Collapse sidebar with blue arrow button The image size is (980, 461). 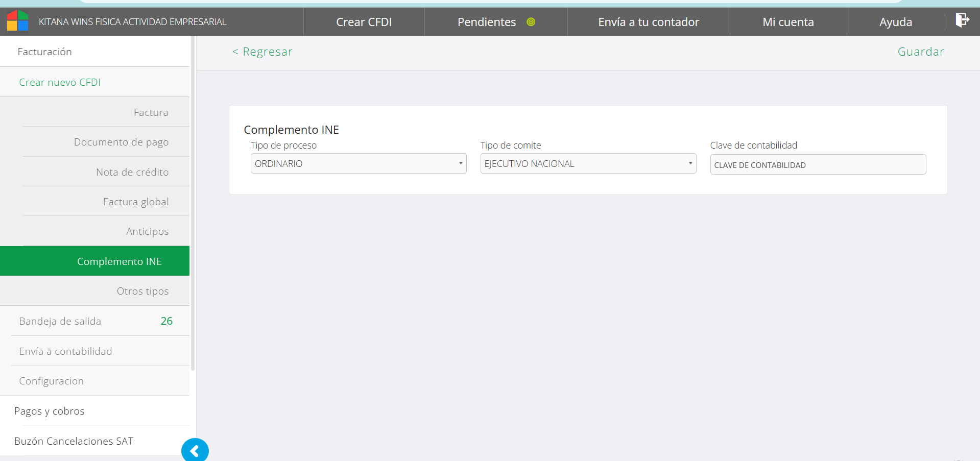point(195,451)
